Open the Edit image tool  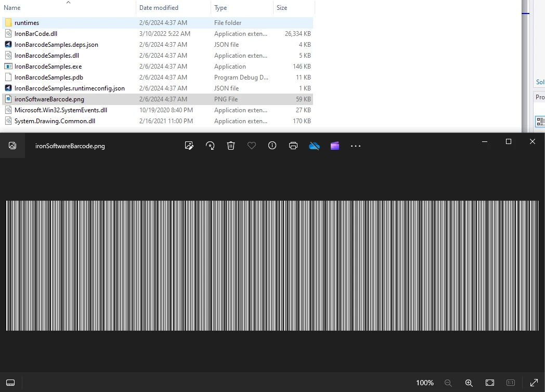click(189, 146)
